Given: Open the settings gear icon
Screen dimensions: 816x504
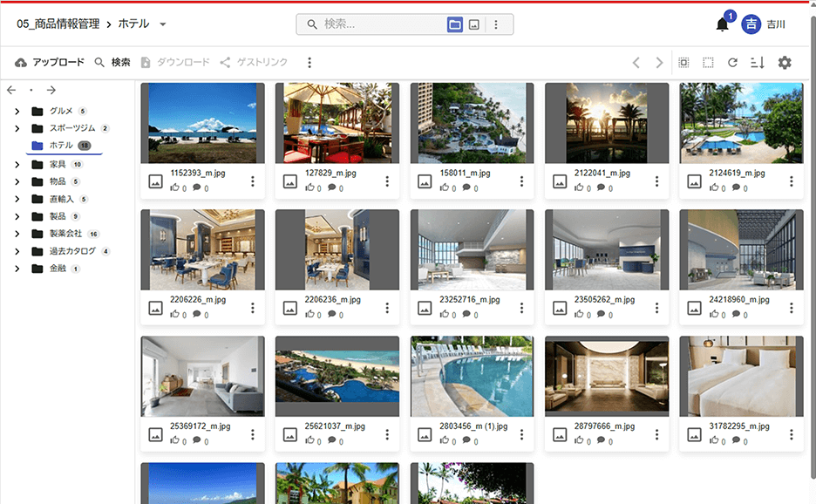Looking at the screenshot, I should click(785, 63).
